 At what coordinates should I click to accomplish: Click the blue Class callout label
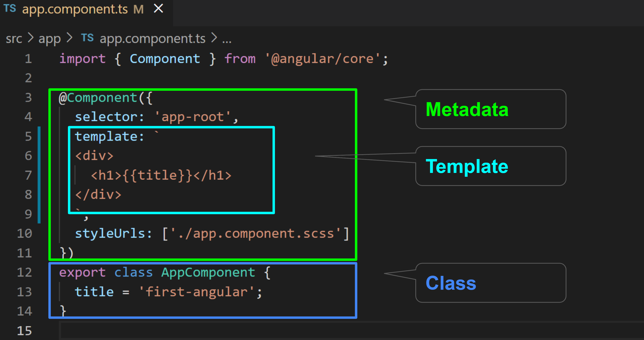point(451,283)
